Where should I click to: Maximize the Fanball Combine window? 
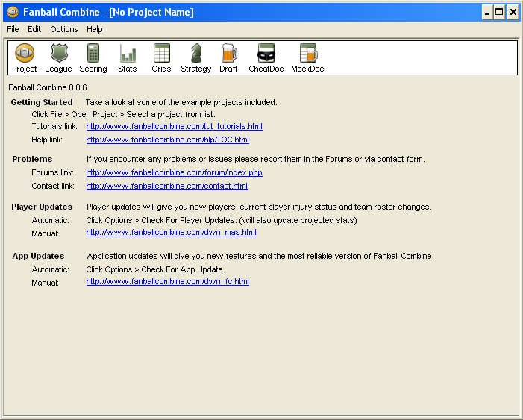[499, 13]
